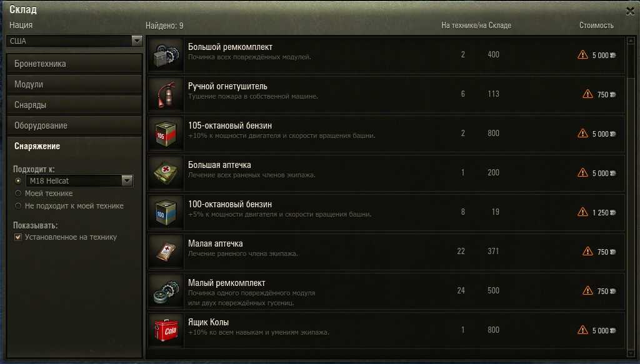Select the Большая аптечка first aid icon

click(166, 173)
